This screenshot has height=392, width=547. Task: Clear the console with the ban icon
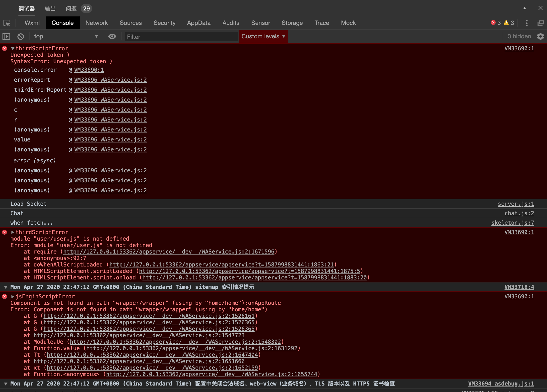click(x=21, y=37)
